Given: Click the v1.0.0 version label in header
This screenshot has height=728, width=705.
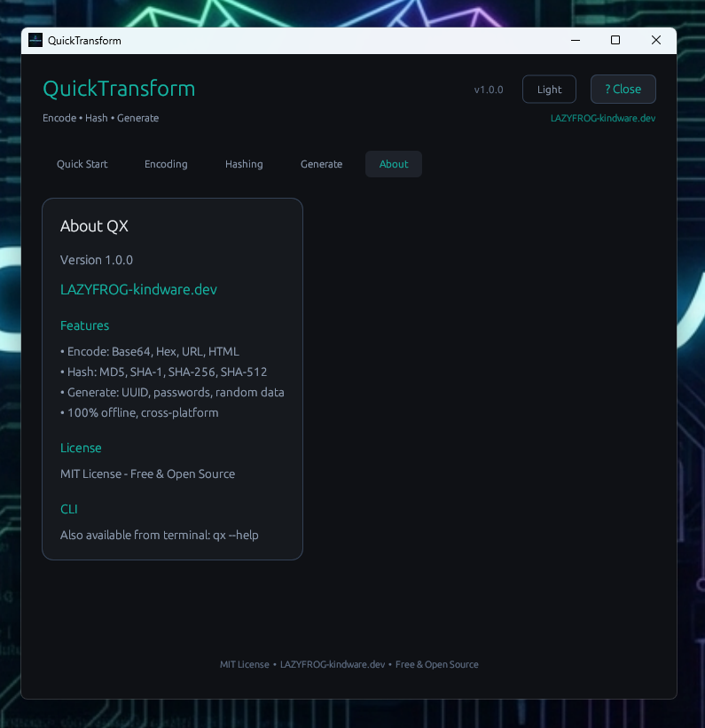Looking at the screenshot, I should click(489, 90).
